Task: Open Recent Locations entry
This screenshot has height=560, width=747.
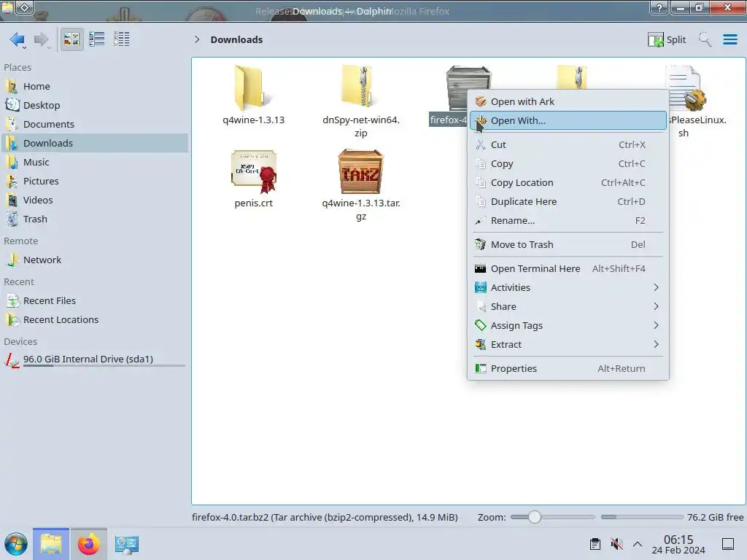Action: (95, 320)
